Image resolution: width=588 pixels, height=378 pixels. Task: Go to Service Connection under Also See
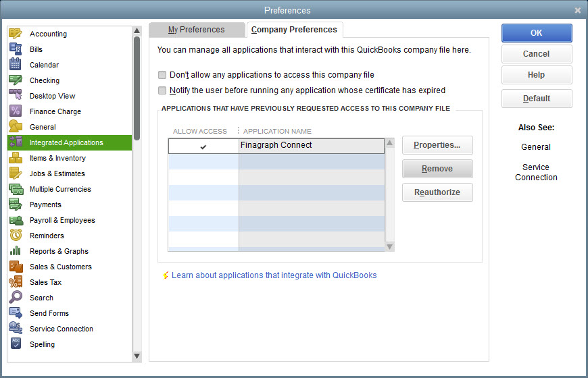(x=536, y=172)
